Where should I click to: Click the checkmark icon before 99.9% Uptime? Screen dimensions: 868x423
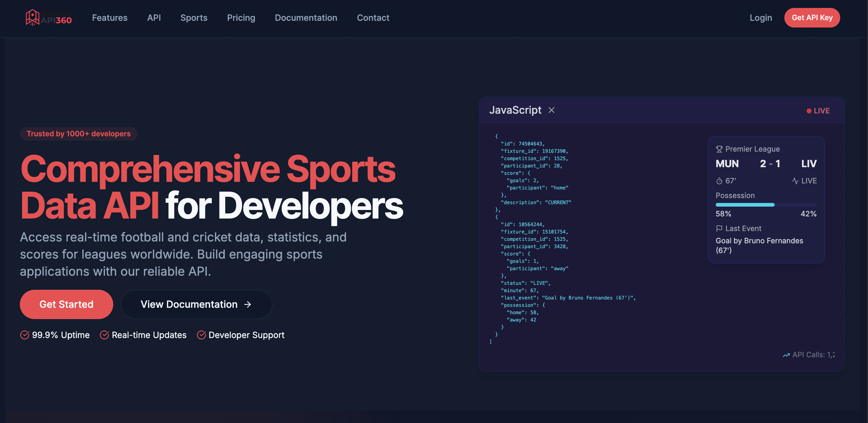coord(25,335)
